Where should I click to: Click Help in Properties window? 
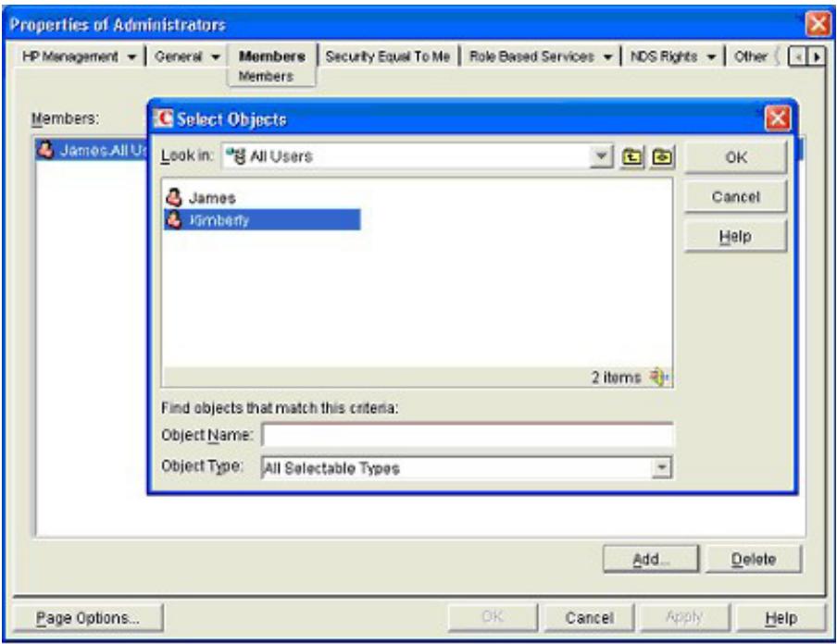coord(781,618)
